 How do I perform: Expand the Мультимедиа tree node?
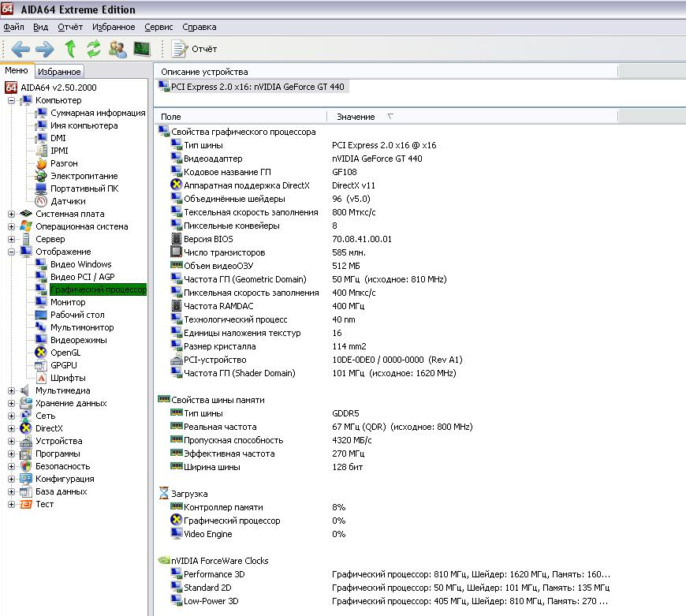click(x=11, y=390)
